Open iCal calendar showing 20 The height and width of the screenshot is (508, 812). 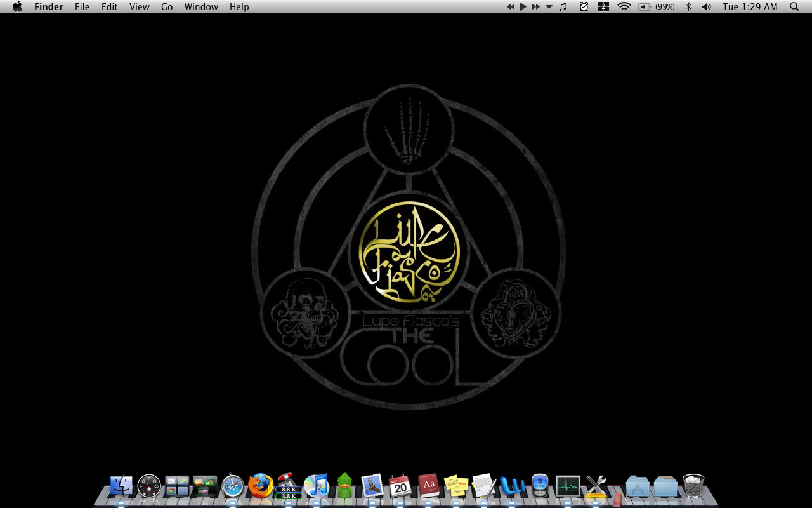pyautogui.click(x=400, y=486)
